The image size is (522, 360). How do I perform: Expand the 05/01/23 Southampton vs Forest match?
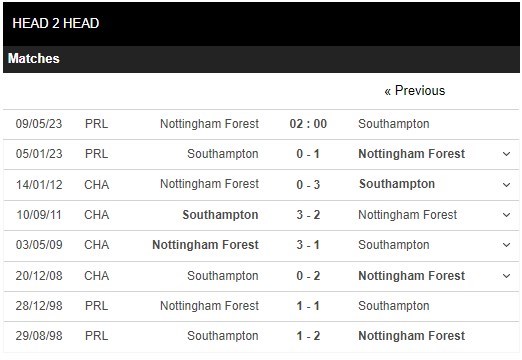pyautogui.click(x=506, y=154)
